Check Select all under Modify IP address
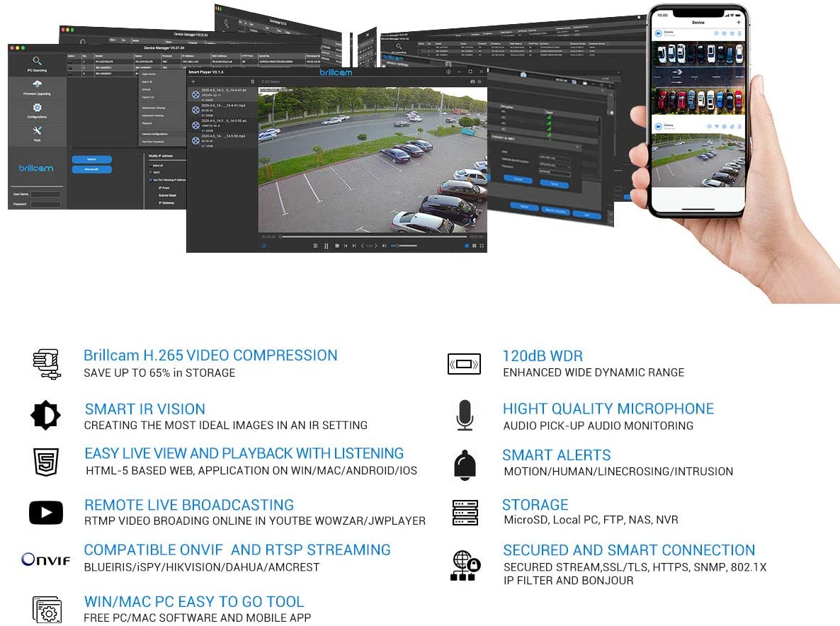This screenshot has width=840, height=626. [x=151, y=166]
